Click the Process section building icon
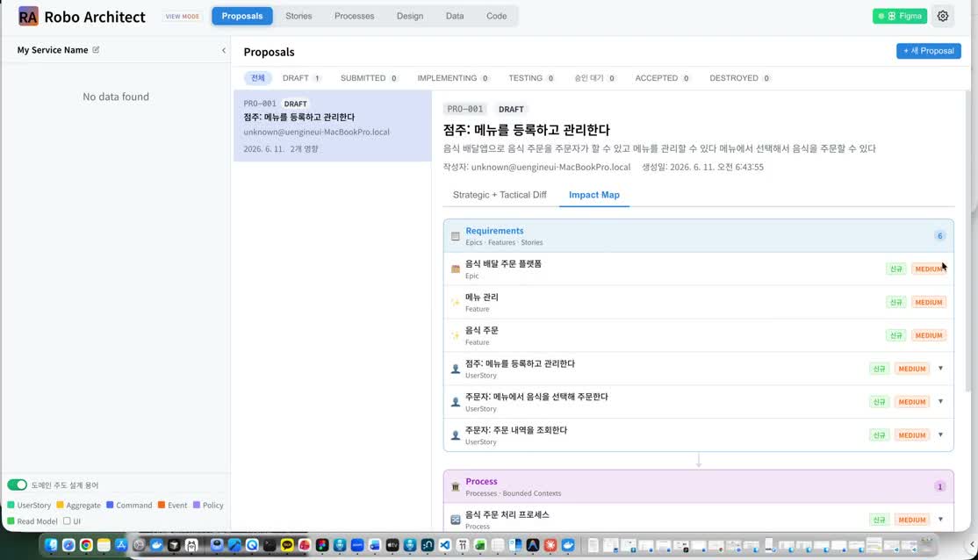978x560 pixels. (456, 486)
